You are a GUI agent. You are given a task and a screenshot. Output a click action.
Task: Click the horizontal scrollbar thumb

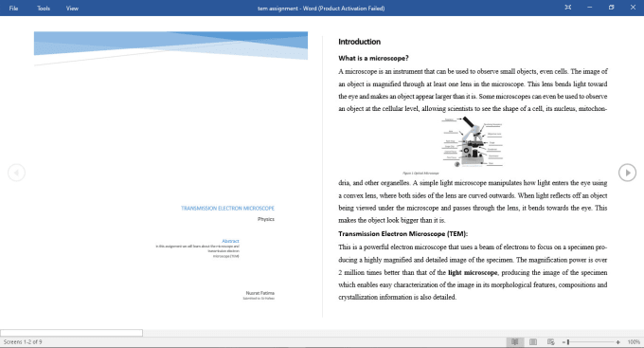click(71, 333)
